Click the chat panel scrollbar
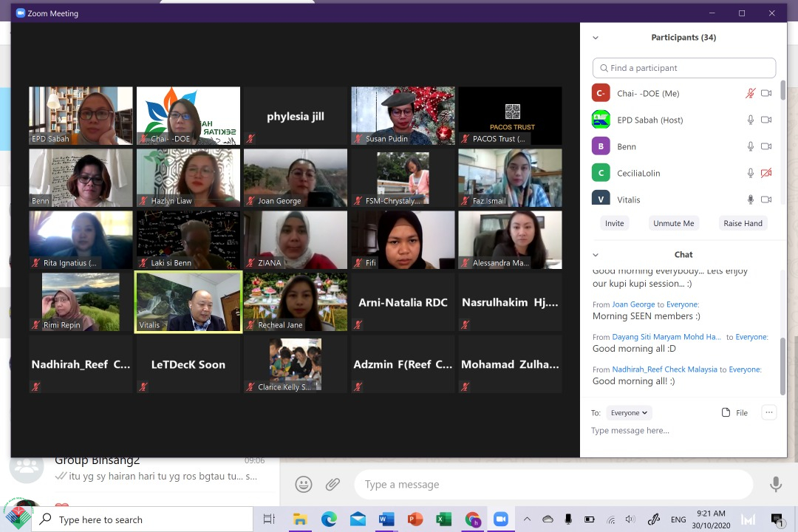This screenshot has height=532, width=798. 782,366
